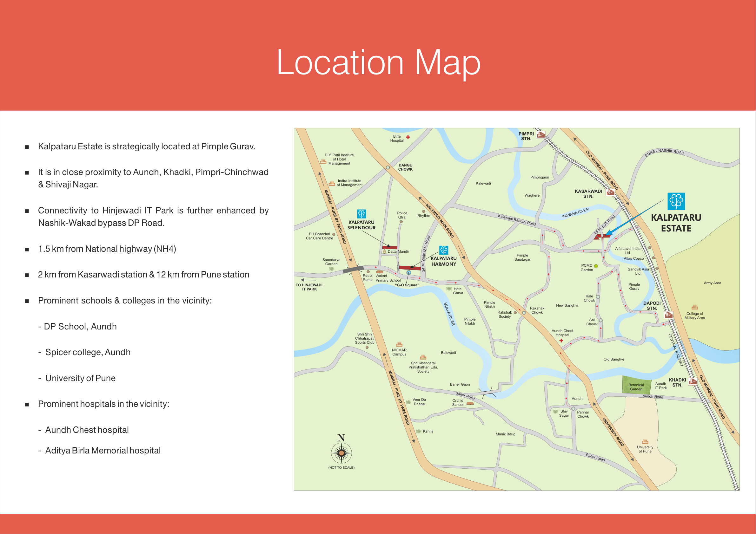Click the Petrol Pump dot marker
The width and height of the screenshot is (756, 534).
[368, 272]
